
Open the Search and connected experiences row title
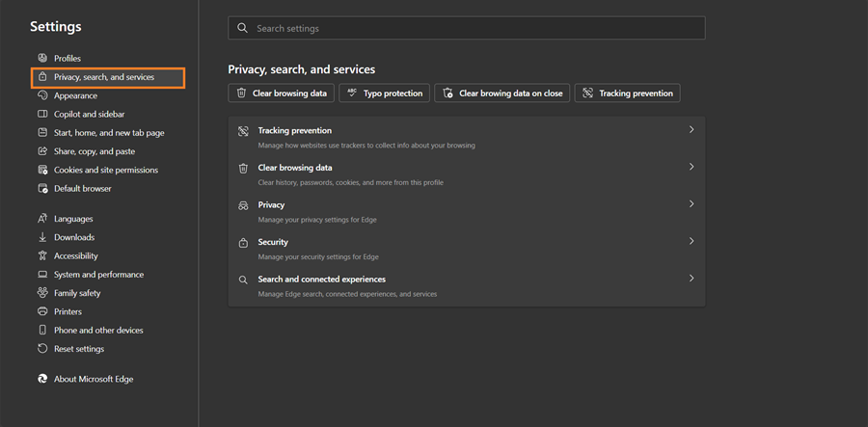tap(321, 279)
